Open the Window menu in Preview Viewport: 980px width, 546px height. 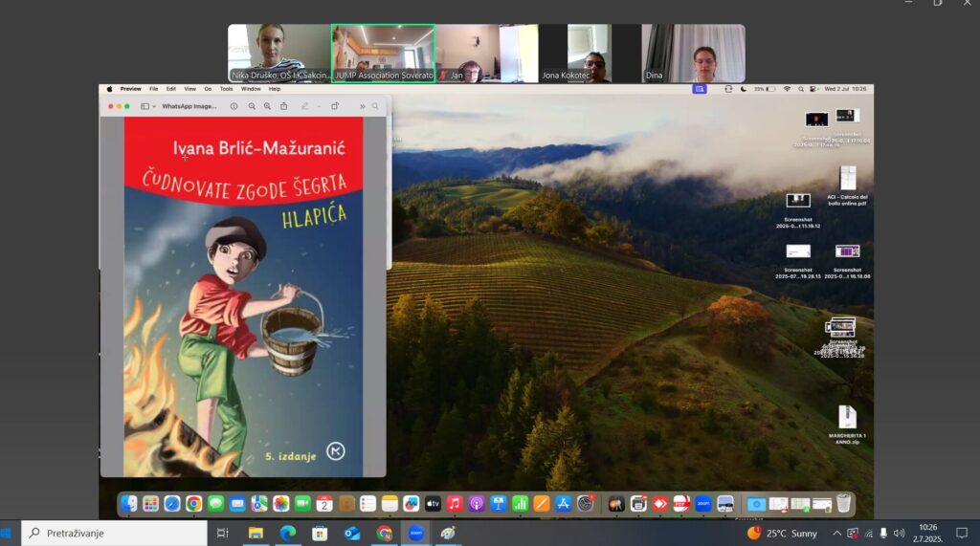pyautogui.click(x=251, y=89)
